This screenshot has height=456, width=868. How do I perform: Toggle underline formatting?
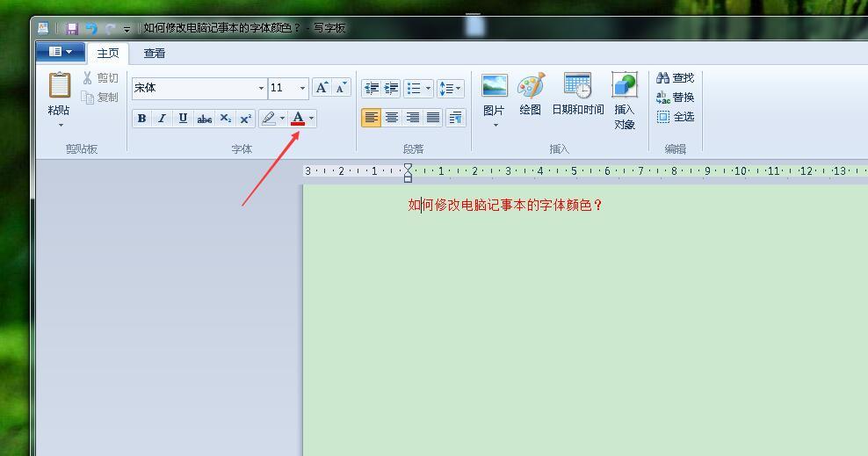point(183,119)
